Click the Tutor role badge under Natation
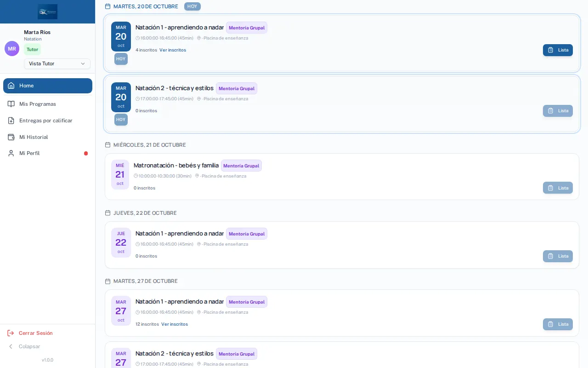 tap(32, 49)
